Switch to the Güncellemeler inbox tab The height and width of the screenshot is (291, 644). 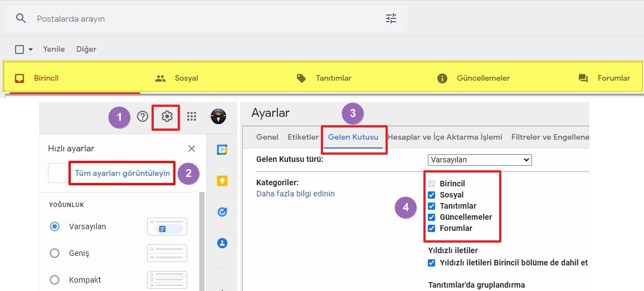click(473, 78)
